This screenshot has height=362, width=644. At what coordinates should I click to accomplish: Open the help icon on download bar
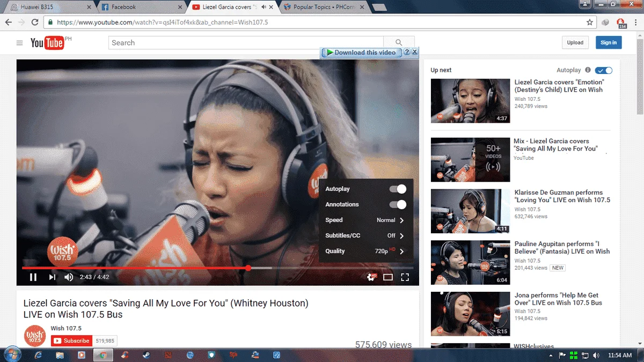pyautogui.click(x=407, y=52)
